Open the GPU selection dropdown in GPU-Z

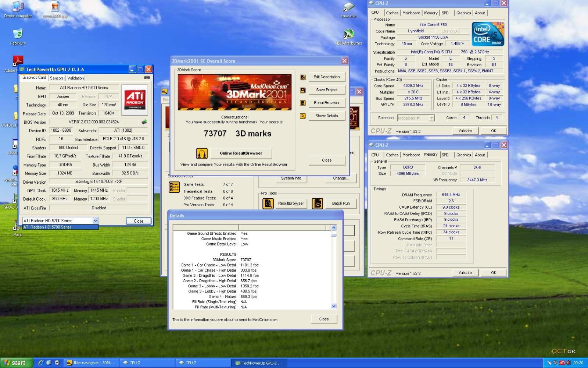(95, 221)
